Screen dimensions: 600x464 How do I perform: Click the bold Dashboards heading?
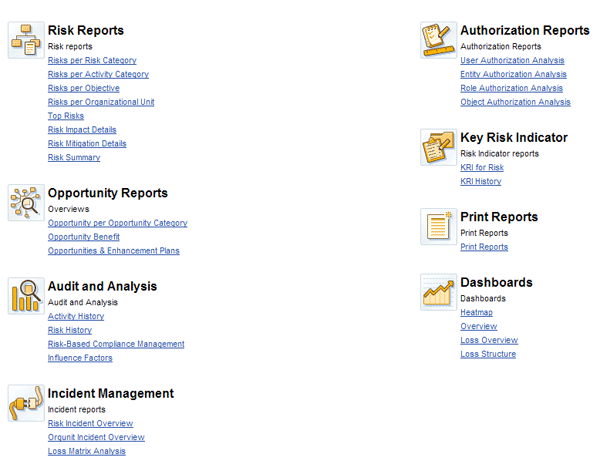tap(496, 282)
